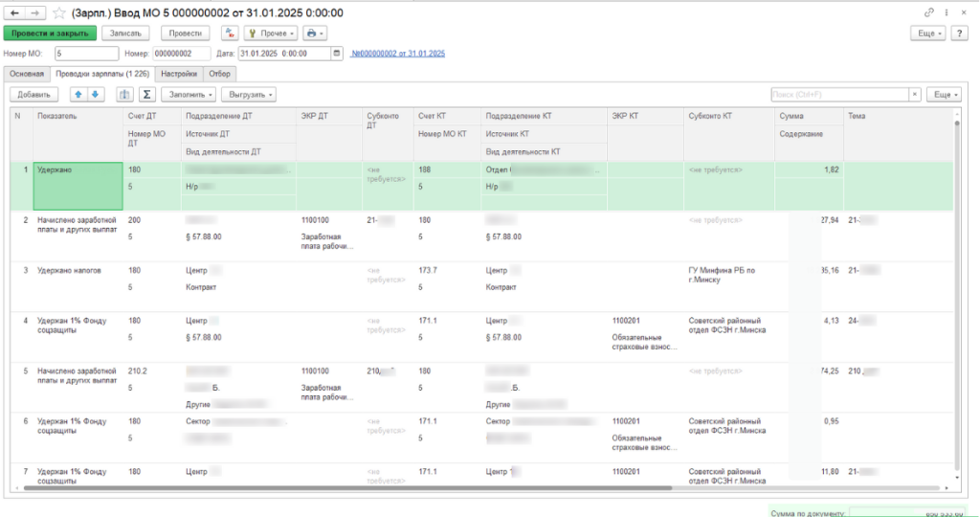980x517 pixels.
Task: Open the calendar picker for Дата
Action: [336, 54]
